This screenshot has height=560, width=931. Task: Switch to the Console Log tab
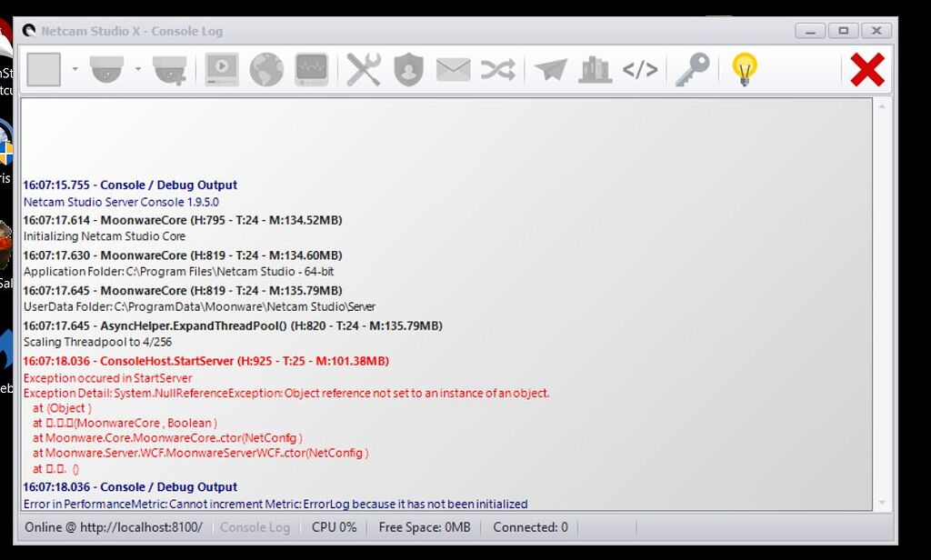click(255, 527)
